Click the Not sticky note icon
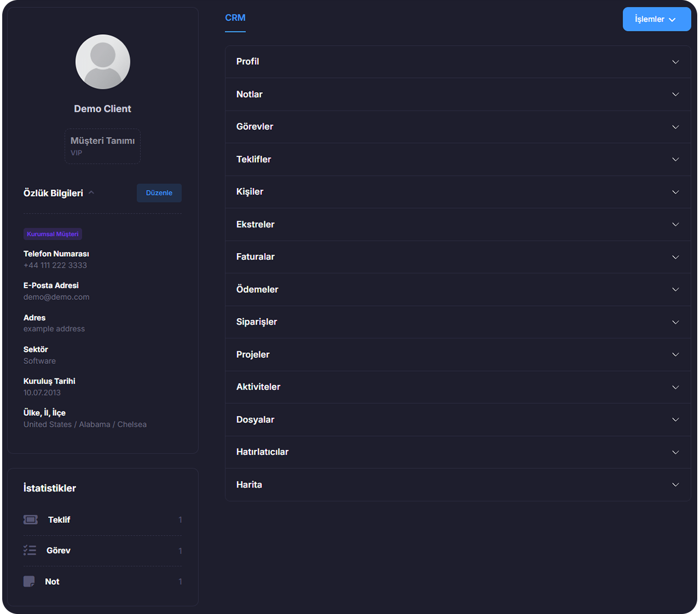 click(x=29, y=581)
